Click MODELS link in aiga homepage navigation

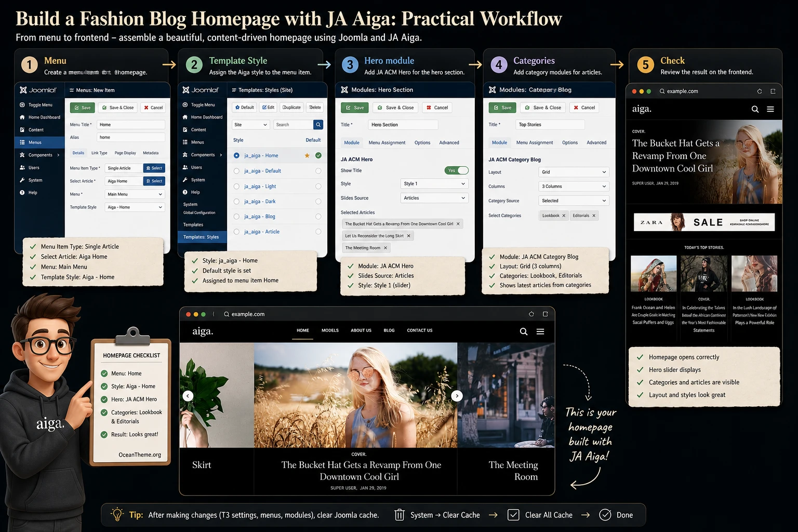[x=330, y=330]
